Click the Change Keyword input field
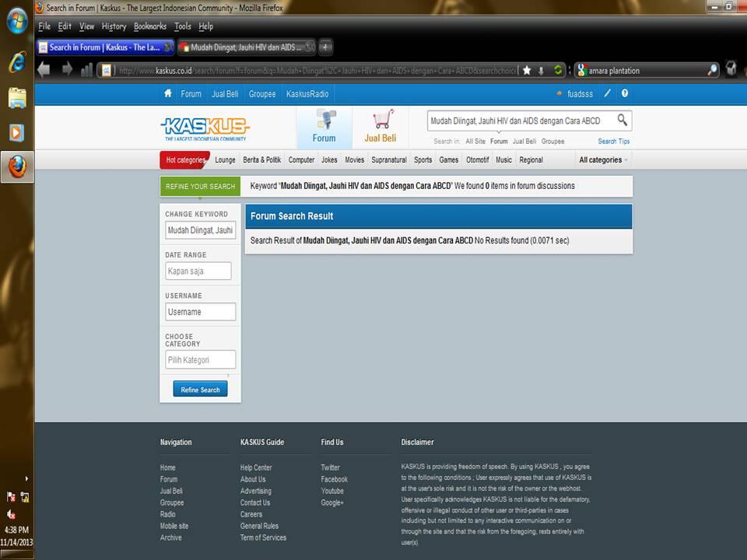This screenshot has height=560, width=747. (200, 230)
